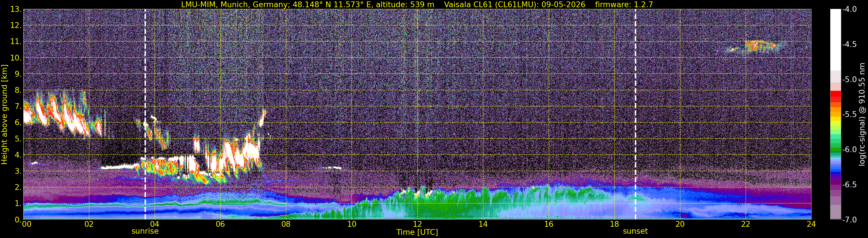
Task: Click the '08' time tick label
Action: pos(286,224)
